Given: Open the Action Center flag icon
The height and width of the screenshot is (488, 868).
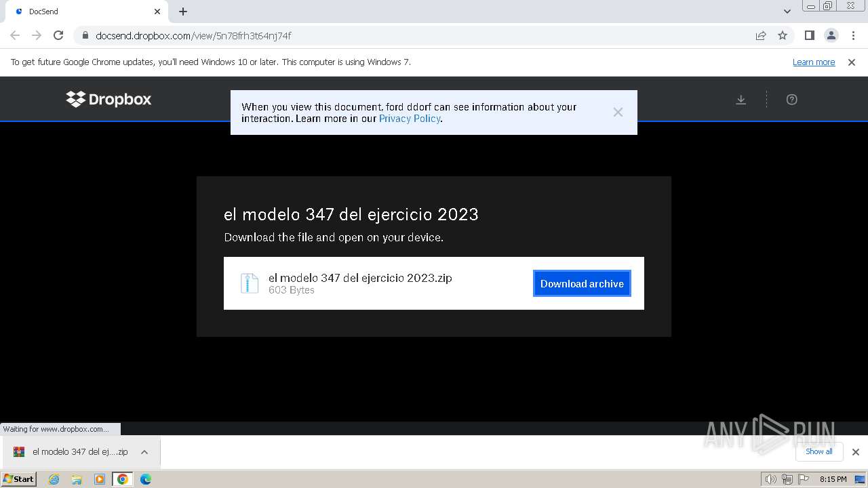Looking at the screenshot, I should [804, 479].
